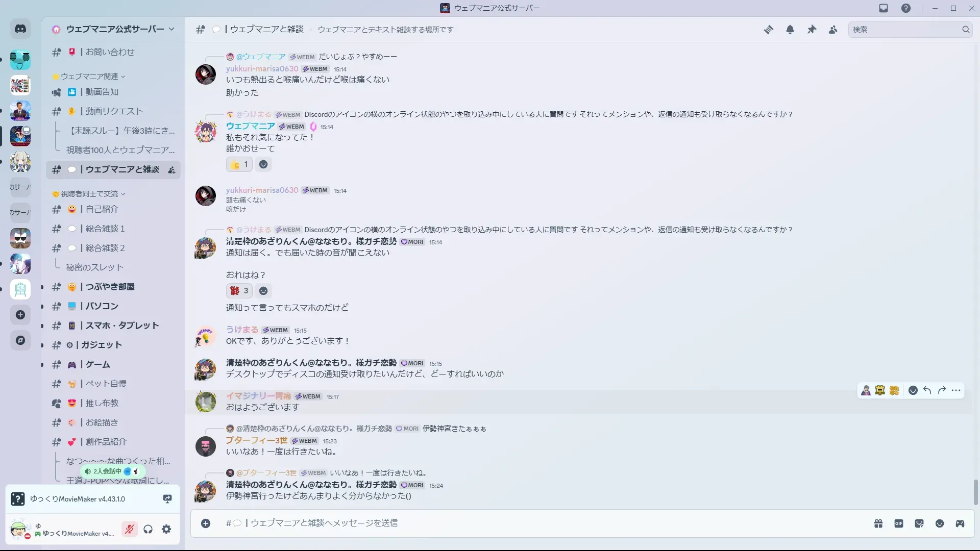Switch to the 自己紹介 channel

tap(102, 209)
